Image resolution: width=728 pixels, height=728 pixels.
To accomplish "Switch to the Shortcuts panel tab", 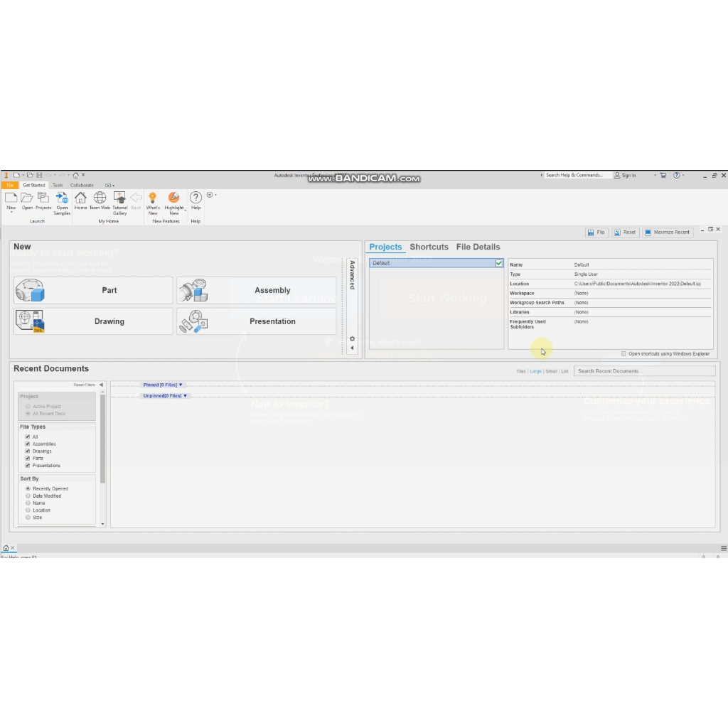I will 429,247.
